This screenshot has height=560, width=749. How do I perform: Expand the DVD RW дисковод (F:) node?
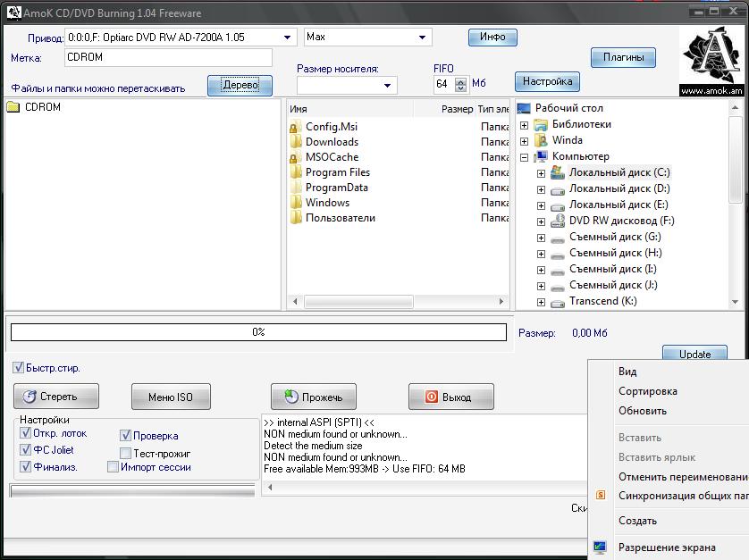pos(541,222)
